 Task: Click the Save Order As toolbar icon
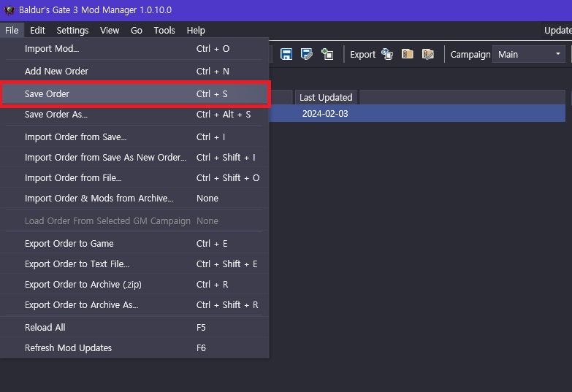(306, 54)
